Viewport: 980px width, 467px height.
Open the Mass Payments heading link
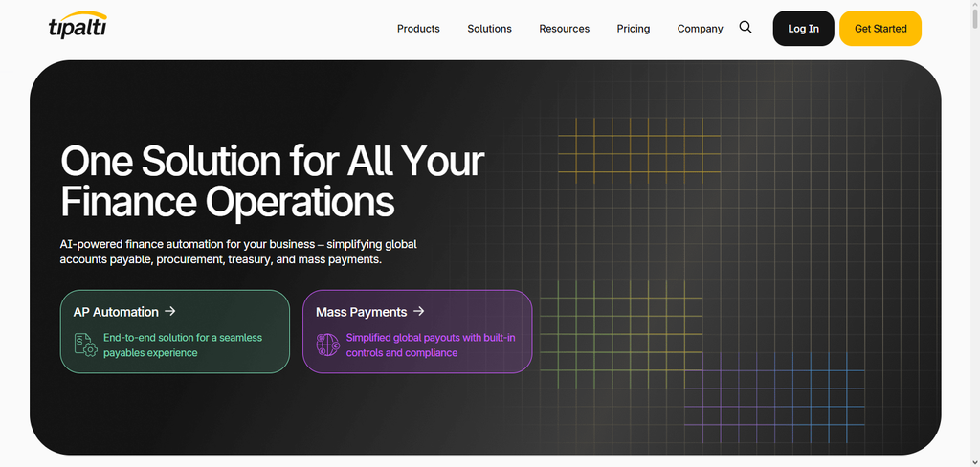tap(361, 311)
